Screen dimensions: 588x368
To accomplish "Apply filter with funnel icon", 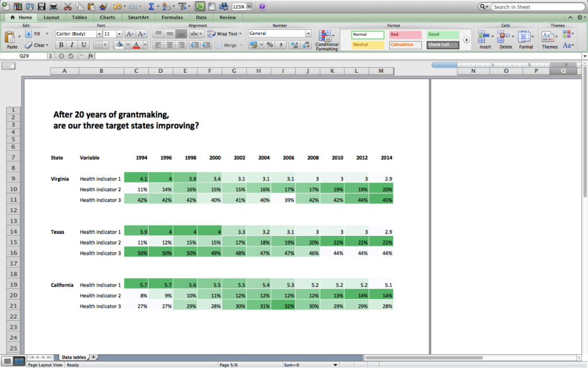I will click(x=182, y=6).
